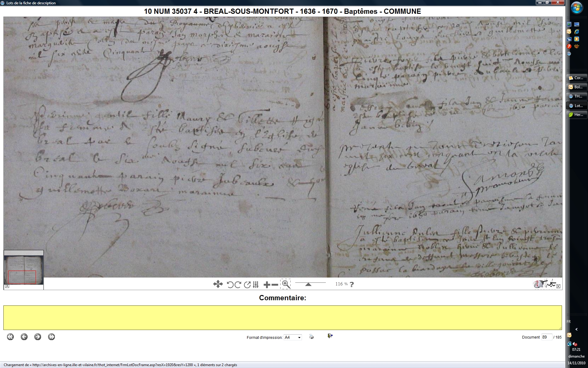The width and height of the screenshot is (588, 368).
Task: Reset the image rotation
Action: [247, 285]
